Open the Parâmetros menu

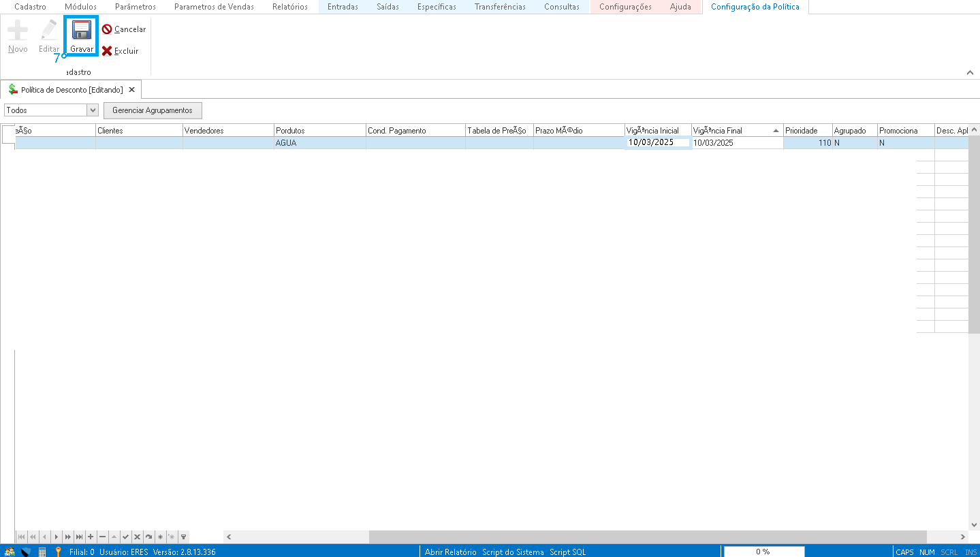coord(136,7)
